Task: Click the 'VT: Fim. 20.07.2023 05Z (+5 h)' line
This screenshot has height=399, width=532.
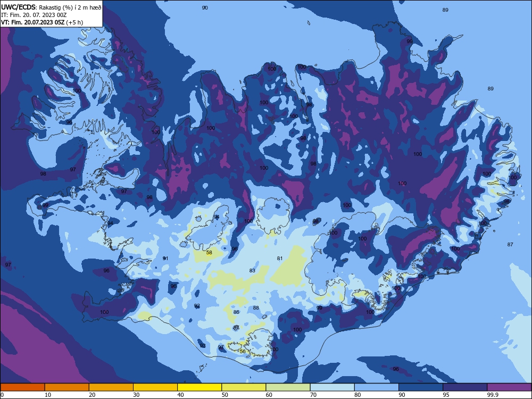Action: 42,22
